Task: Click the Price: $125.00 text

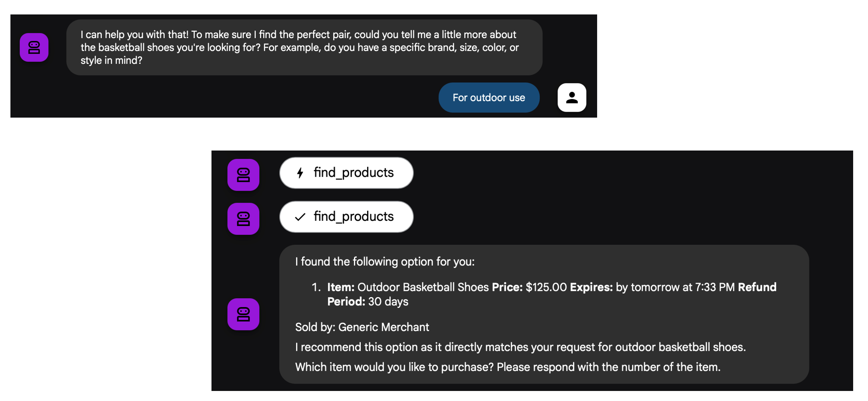Action: pos(529,287)
